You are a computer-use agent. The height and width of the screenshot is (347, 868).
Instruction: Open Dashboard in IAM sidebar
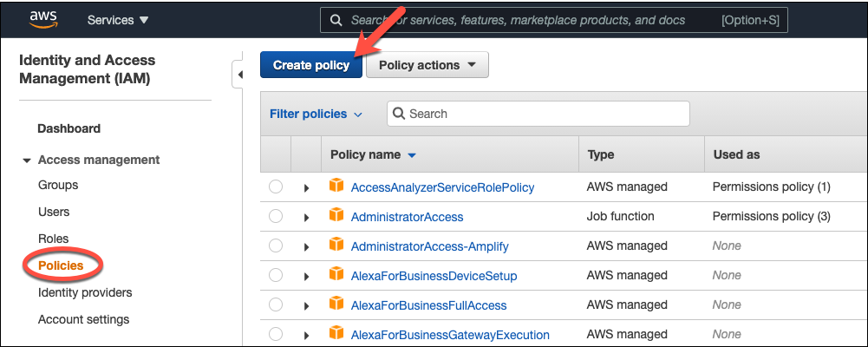tap(69, 128)
